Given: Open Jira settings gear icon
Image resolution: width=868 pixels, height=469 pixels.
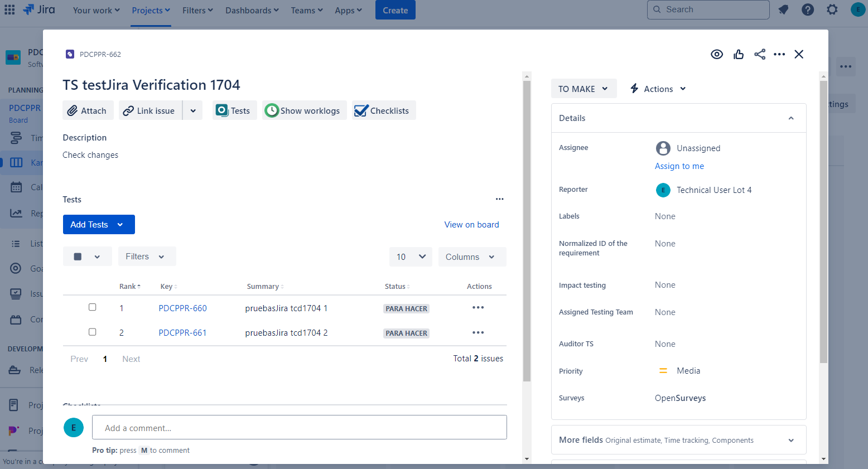Looking at the screenshot, I should [832, 10].
